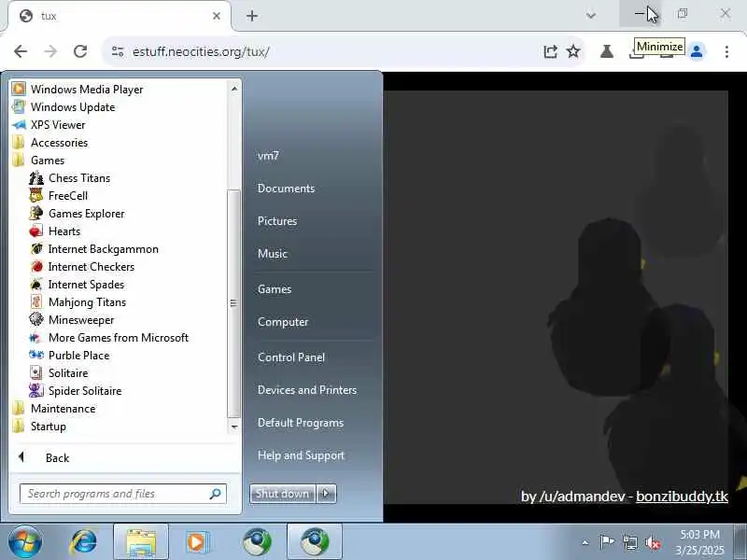
Task: Open Games Explorer icon
Action: click(36, 214)
